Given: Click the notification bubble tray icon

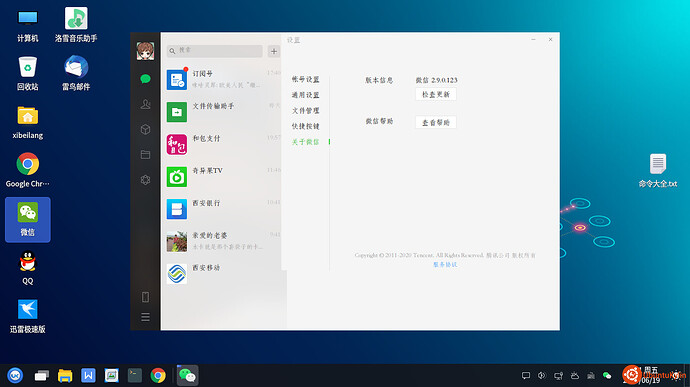Looking at the screenshot, I should point(525,376).
